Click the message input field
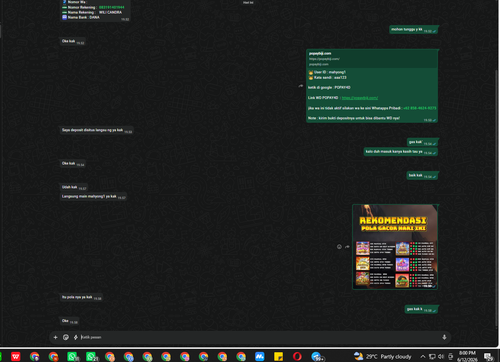The width and height of the screenshot is (500, 362). pyautogui.click(x=260, y=337)
